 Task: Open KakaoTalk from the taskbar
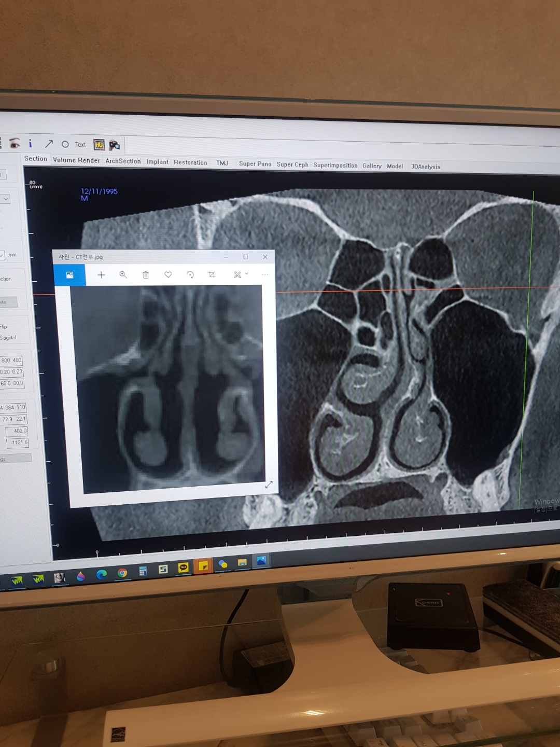point(183,568)
